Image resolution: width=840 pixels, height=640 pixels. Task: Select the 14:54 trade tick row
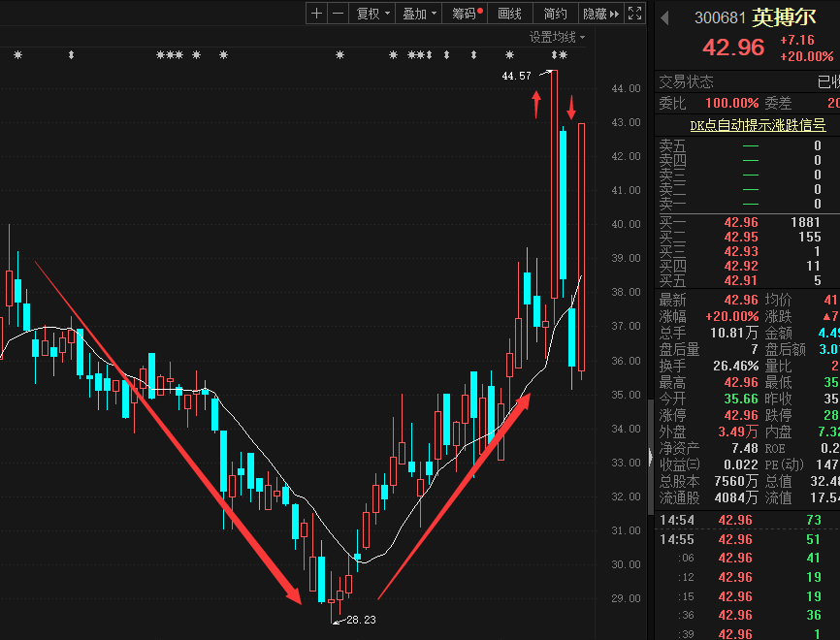point(747,520)
